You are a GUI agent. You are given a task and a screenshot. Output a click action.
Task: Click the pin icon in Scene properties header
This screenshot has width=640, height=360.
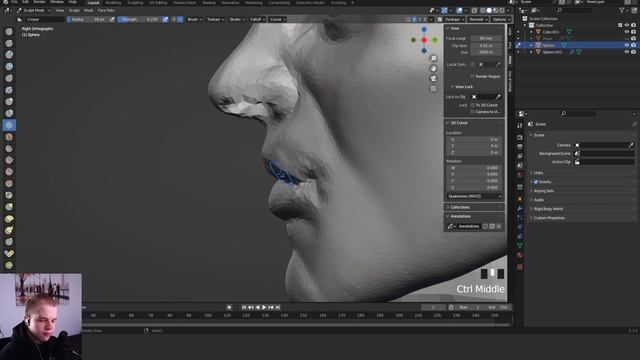(634, 124)
